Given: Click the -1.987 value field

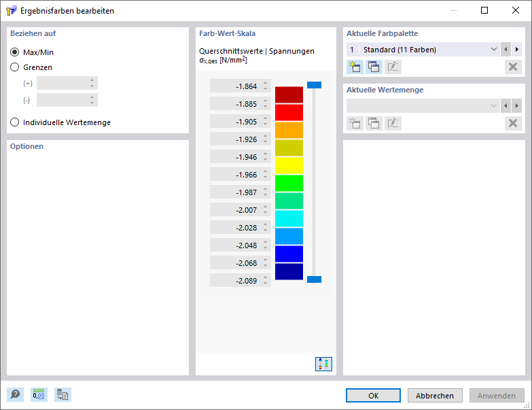Looking at the screenshot, I should coord(241,192).
